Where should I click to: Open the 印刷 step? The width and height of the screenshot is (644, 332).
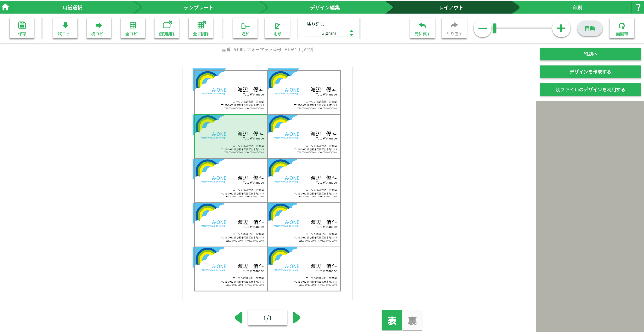pyautogui.click(x=577, y=7)
